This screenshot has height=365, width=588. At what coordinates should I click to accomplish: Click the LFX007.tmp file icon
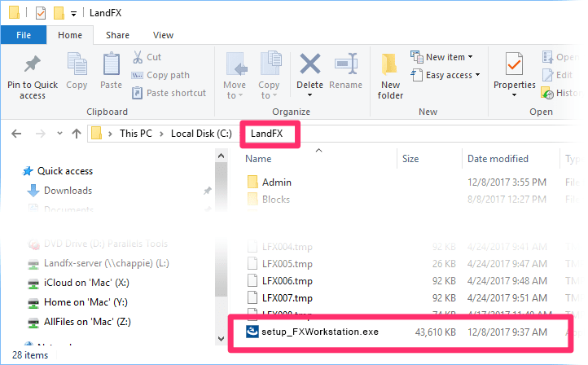point(252,297)
